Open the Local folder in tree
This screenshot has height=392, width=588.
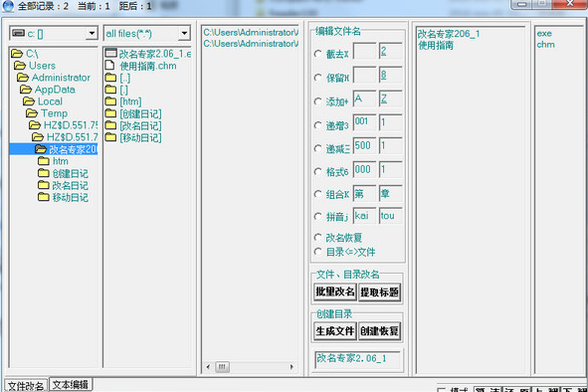[43, 101]
